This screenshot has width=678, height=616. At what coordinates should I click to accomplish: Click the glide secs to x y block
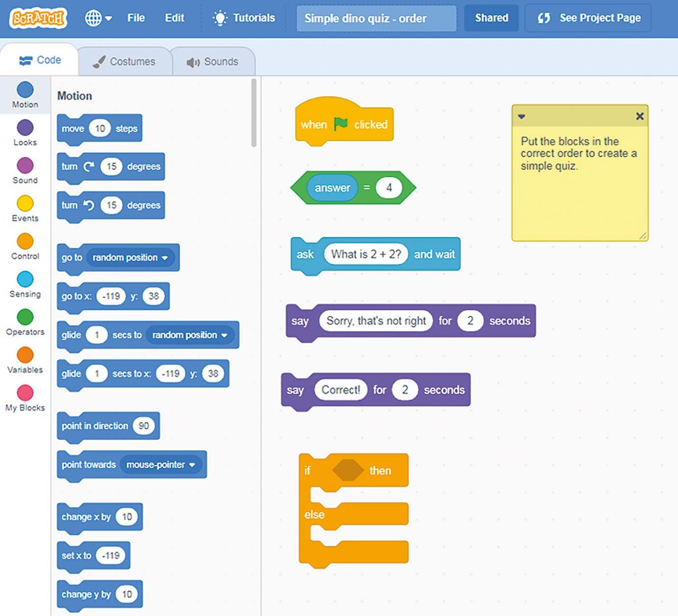coord(143,374)
